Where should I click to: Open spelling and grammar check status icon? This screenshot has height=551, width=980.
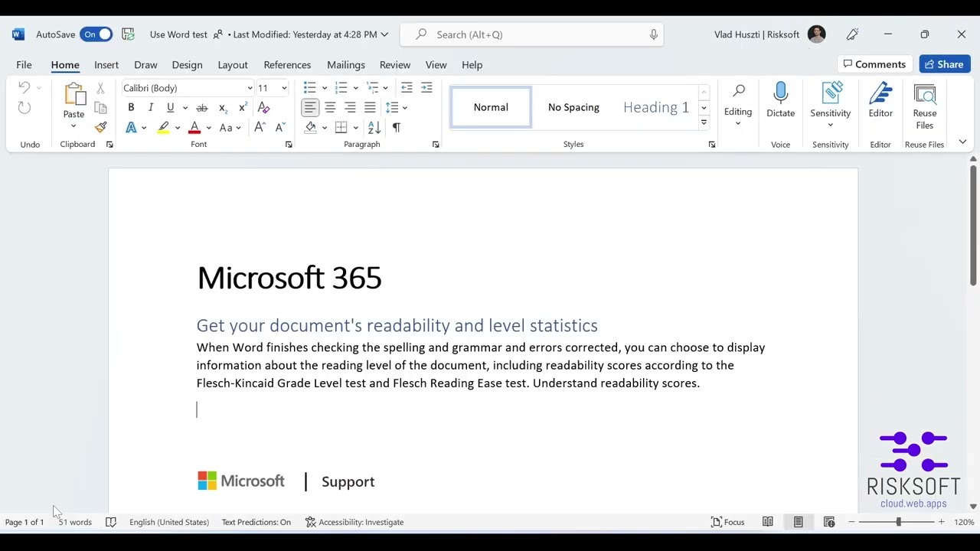click(110, 522)
